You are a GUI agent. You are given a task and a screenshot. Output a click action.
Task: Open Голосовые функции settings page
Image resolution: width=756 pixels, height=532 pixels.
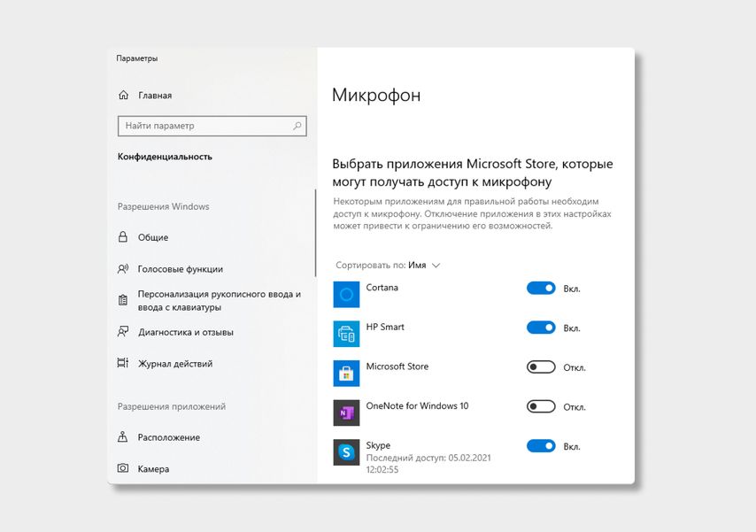[x=180, y=269]
